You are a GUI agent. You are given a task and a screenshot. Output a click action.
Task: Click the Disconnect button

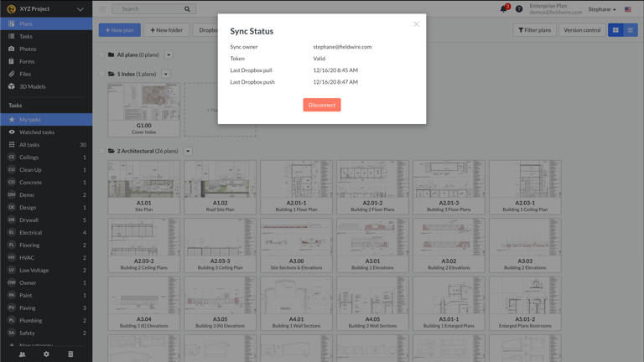point(322,105)
